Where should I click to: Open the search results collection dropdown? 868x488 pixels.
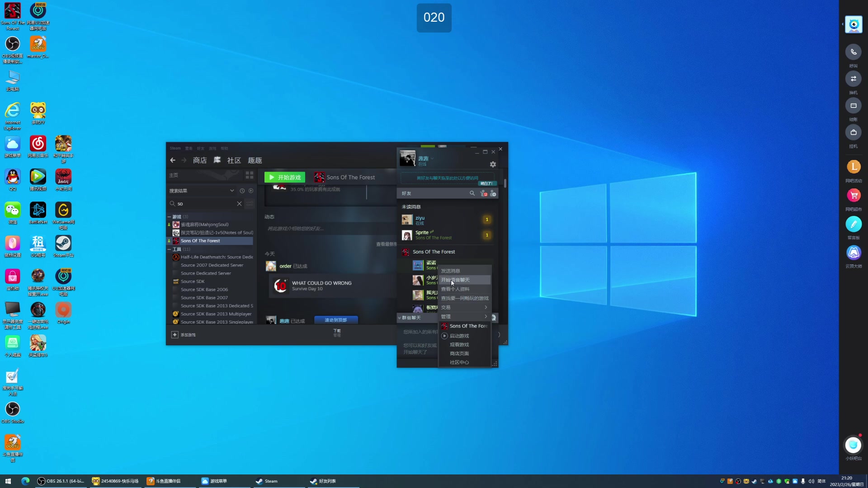[x=232, y=191]
